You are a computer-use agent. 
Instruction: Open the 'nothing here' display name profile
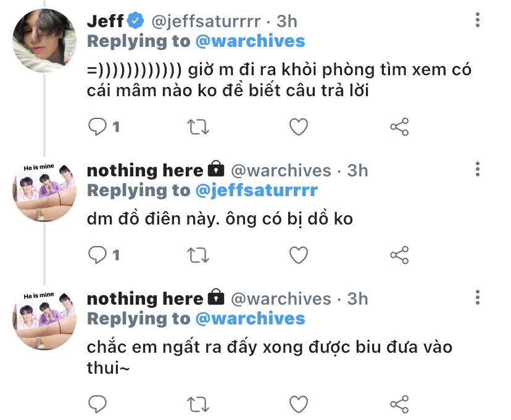(x=145, y=170)
